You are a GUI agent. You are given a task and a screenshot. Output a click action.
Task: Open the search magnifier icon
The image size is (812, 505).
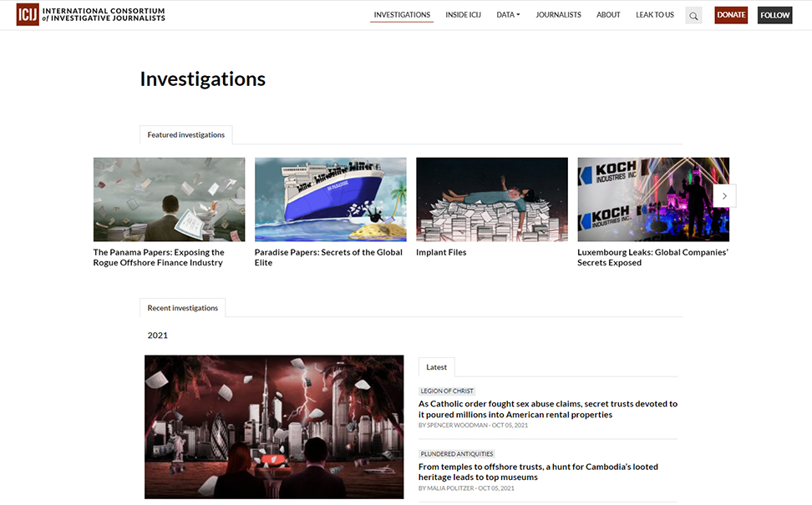click(693, 15)
